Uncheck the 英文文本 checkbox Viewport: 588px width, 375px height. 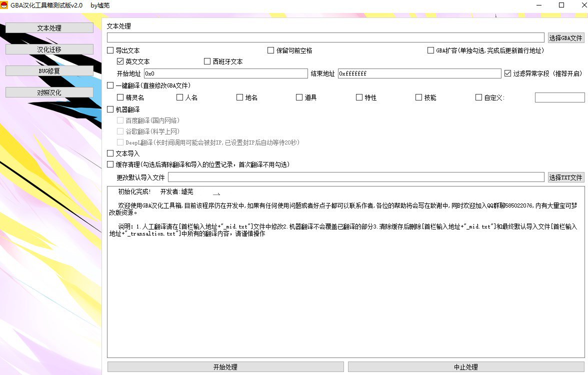(x=120, y=61)
